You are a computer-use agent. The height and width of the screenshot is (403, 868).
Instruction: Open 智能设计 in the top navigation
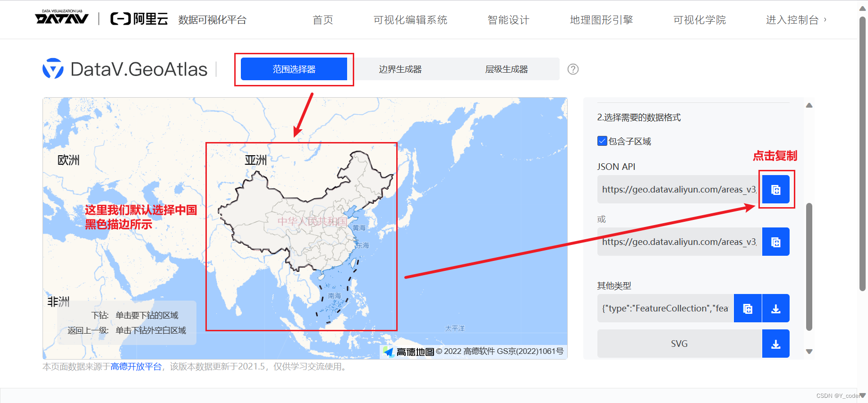pyautogui.click(x=509, y=20)
